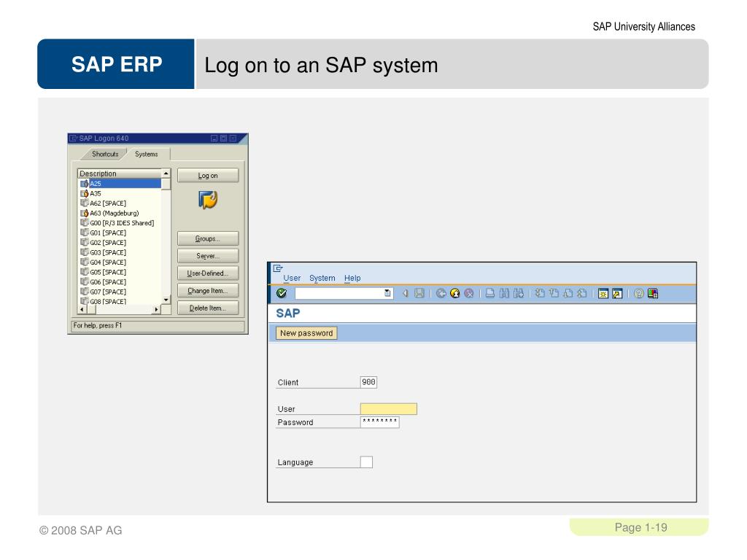Click the system list scroll up arrow

coord(166,174)
